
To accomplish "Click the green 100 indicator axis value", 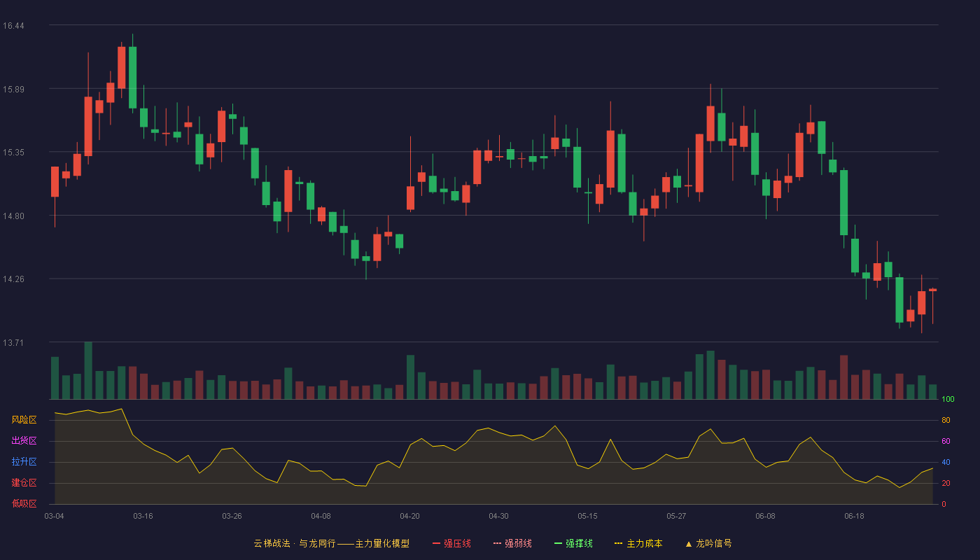I will point(948,400).
